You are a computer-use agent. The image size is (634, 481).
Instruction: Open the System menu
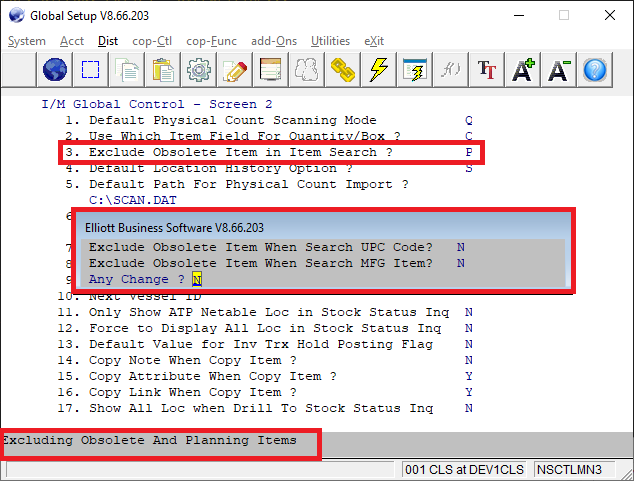(x=27, y=40)
